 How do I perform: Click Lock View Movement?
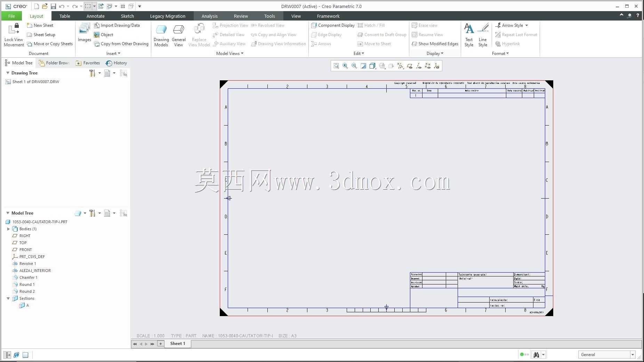pos(14,35)
